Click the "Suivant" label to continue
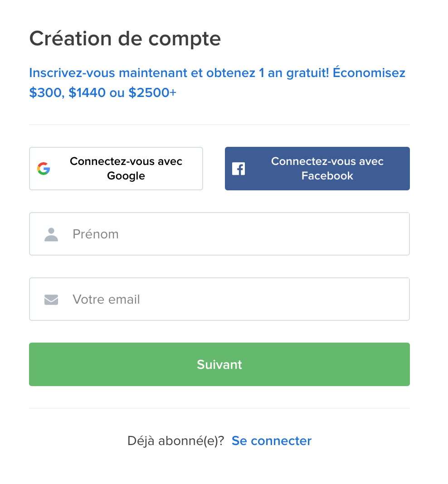 [219, 365]
